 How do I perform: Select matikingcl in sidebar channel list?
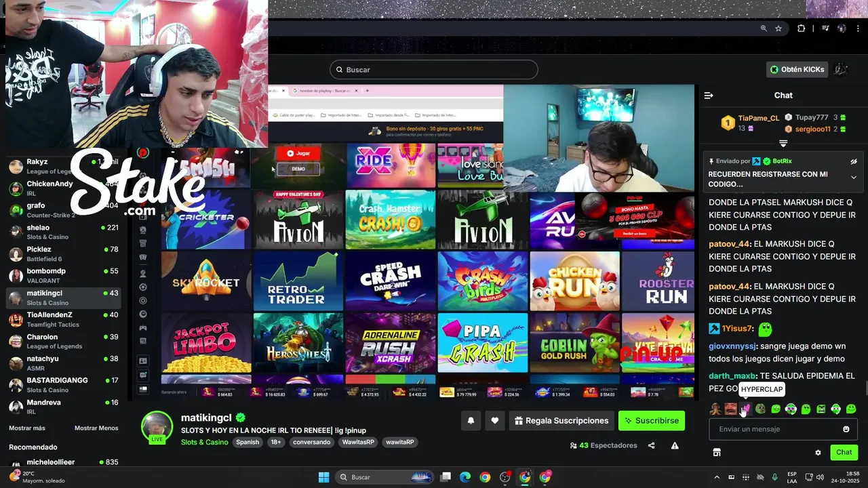[64, 298]
